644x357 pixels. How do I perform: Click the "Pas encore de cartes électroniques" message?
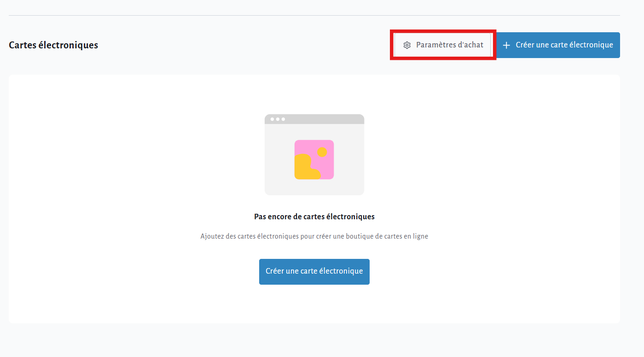pos(314,217)
